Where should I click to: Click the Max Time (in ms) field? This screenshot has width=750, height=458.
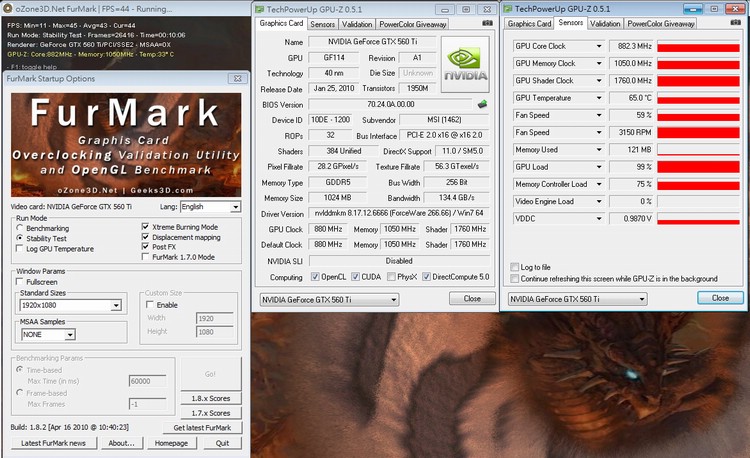pyautogui.click(x=148, y=381)
